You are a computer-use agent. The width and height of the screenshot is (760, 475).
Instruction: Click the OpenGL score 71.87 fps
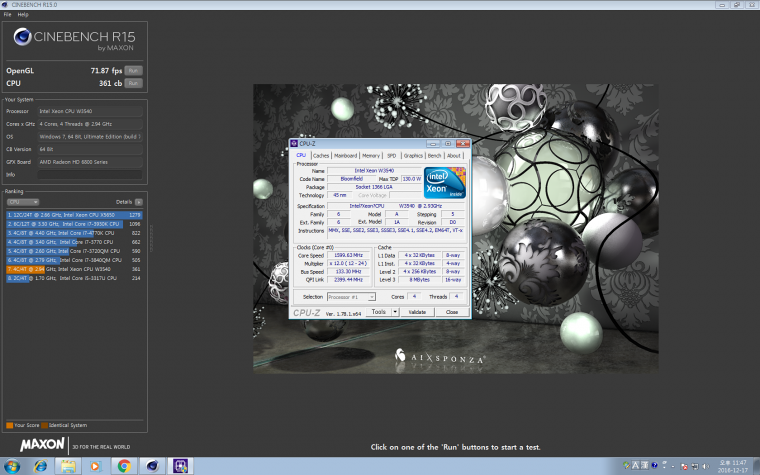coord(106,71)
